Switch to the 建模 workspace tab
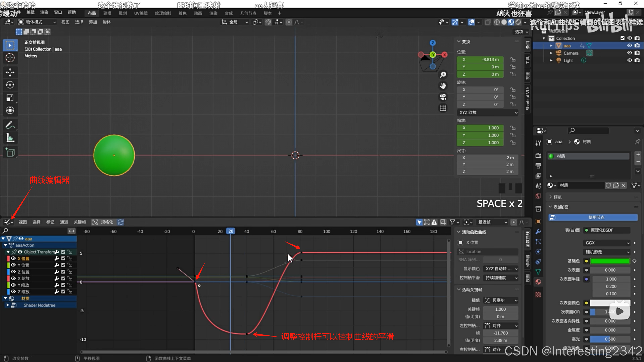 [107, 13]
